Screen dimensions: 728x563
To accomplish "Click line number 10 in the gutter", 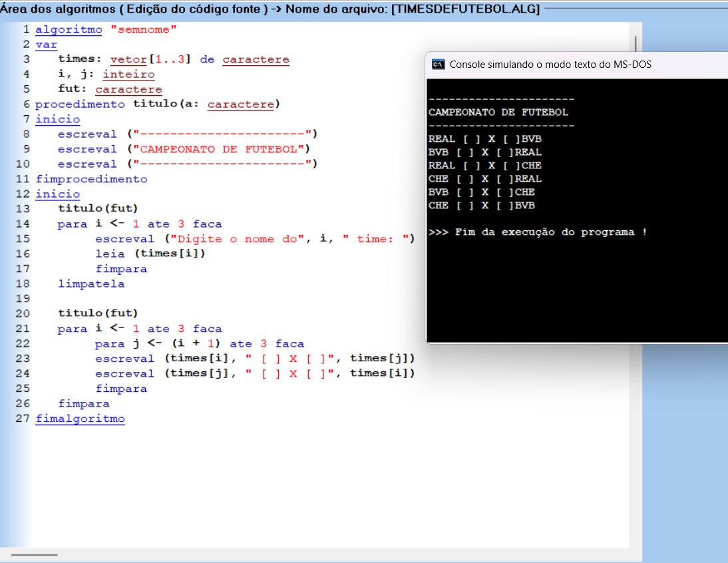I will tap(22, 164).
